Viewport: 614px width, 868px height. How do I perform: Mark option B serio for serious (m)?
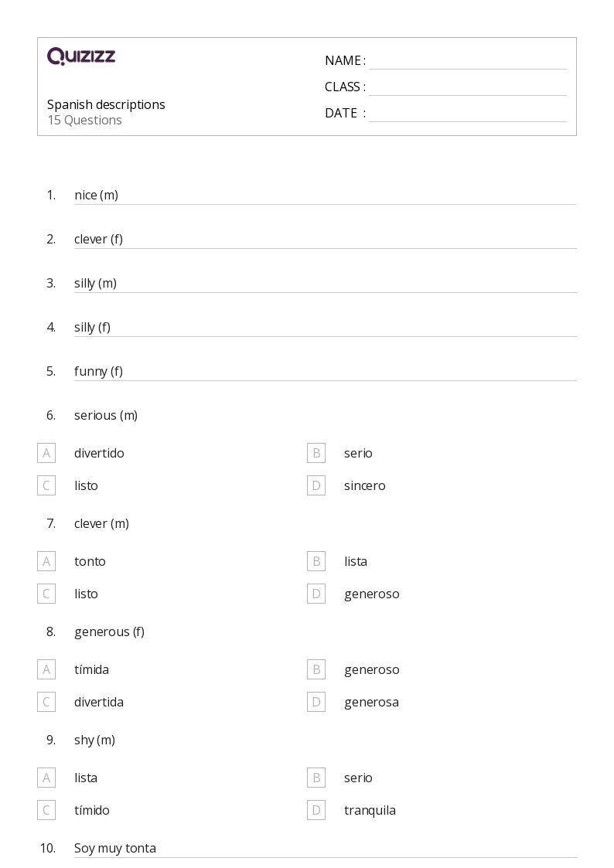tap(316, 453)
